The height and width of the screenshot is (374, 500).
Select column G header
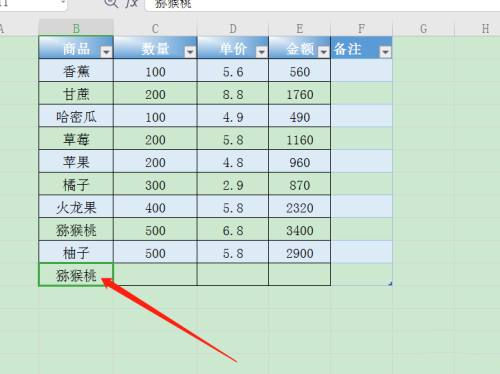(423, 28)
